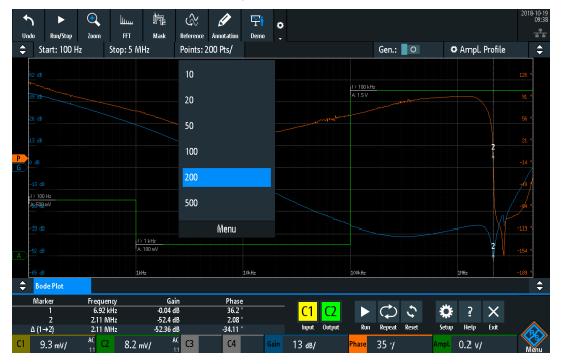Select the Annotation pencil tool
The width and height of the screenshot is (561, 364).
pos(225,25)
